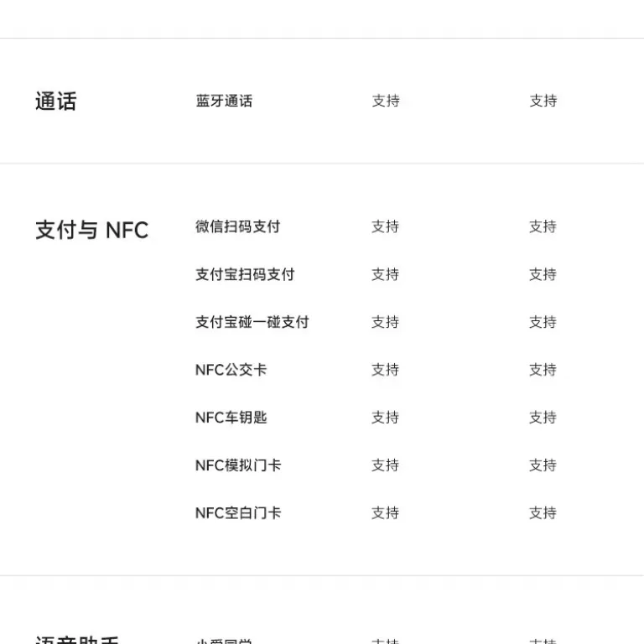Click the 支付宝碰一碰支付 row label
This screenshot has height=644, width=644.
pos(252,322)
